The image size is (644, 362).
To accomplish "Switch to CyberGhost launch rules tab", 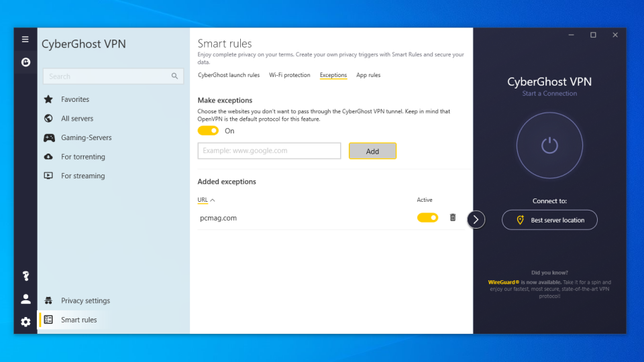I will click(x=229, y=75).
